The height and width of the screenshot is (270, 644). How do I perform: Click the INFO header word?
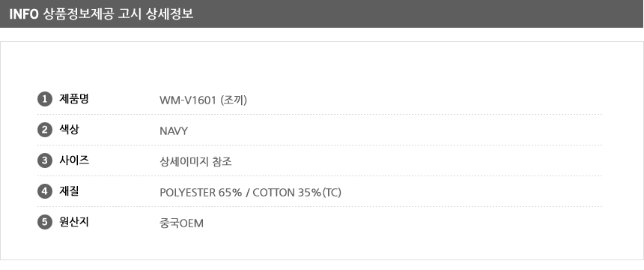(x=24, y=14)
